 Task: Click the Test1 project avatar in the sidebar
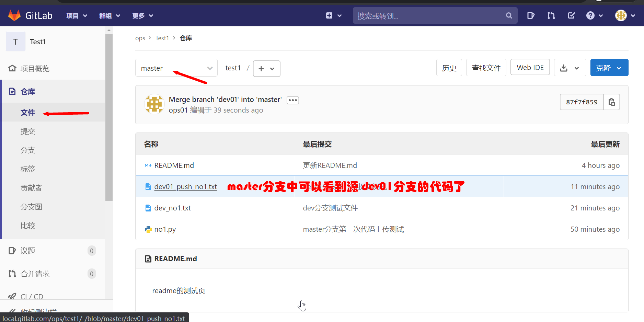click(x=15, y=42)
